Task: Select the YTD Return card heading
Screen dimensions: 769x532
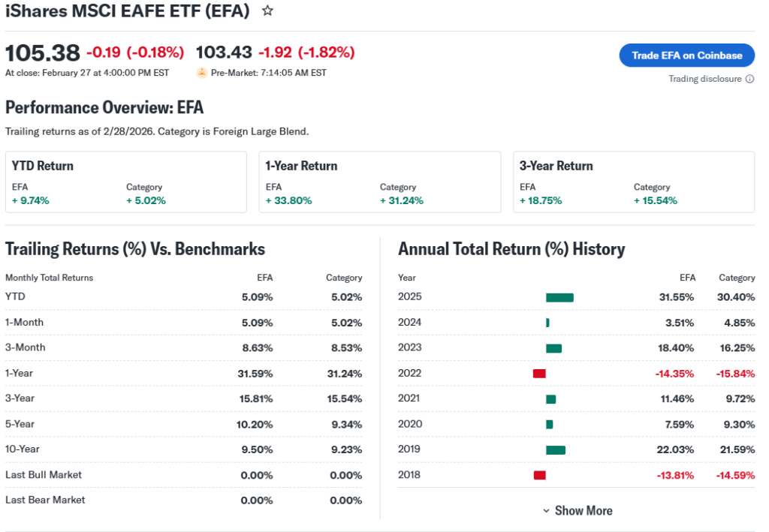Action: (43, 166)
